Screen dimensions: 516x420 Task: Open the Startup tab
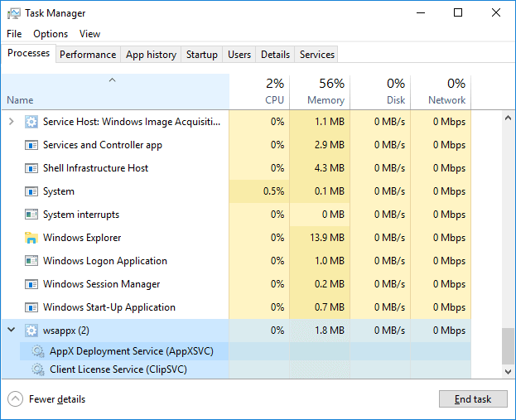[x=201, y=55]
